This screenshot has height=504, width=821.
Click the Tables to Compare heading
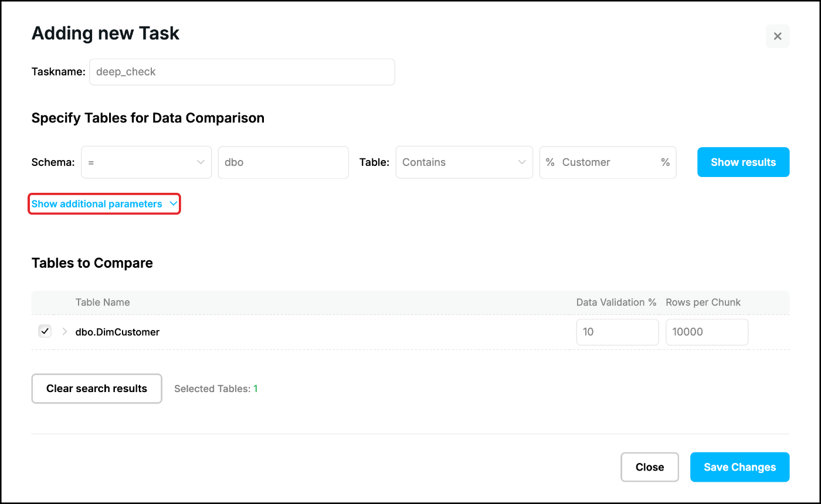[x=92, y=263]
